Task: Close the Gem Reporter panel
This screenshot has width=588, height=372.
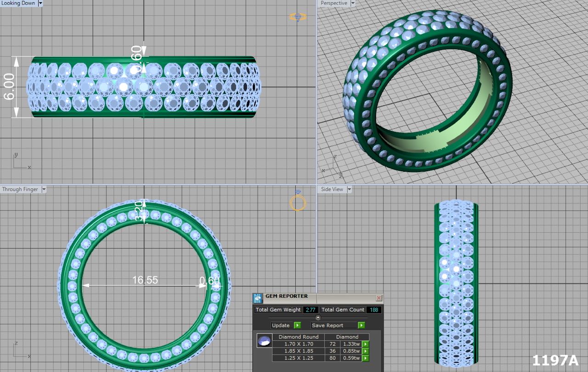Action: pos(379,298)
